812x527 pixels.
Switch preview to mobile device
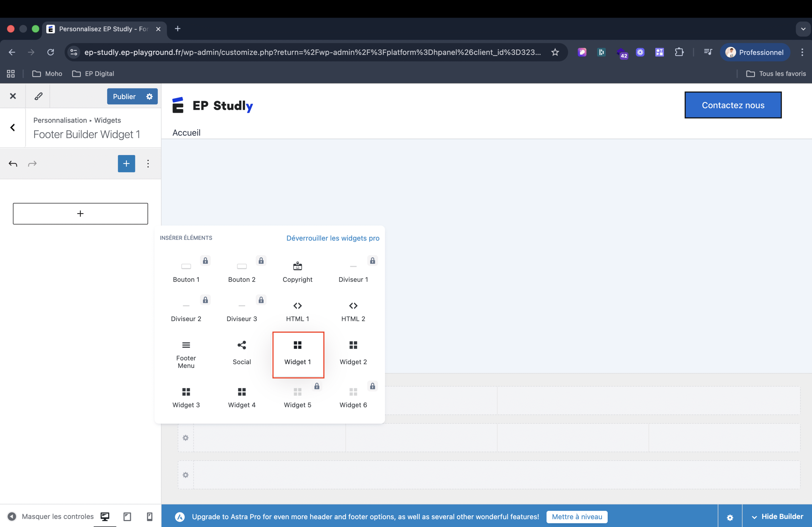149,516
